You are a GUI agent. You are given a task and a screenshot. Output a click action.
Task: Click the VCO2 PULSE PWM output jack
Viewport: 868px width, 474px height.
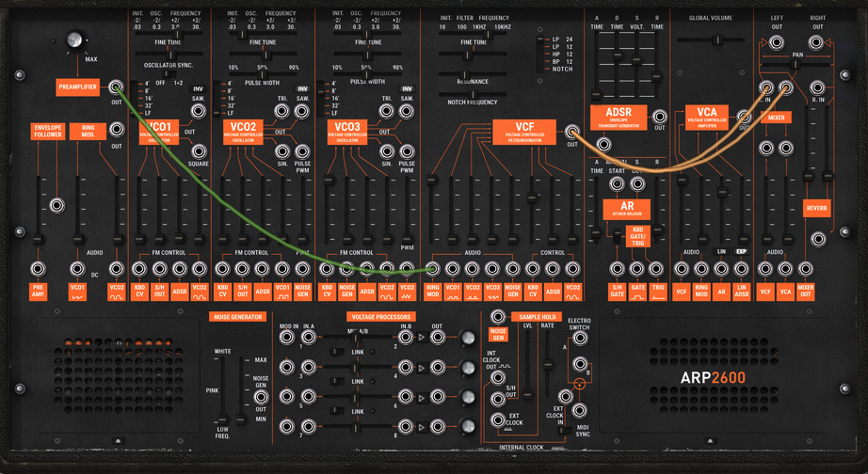[302, 151]
